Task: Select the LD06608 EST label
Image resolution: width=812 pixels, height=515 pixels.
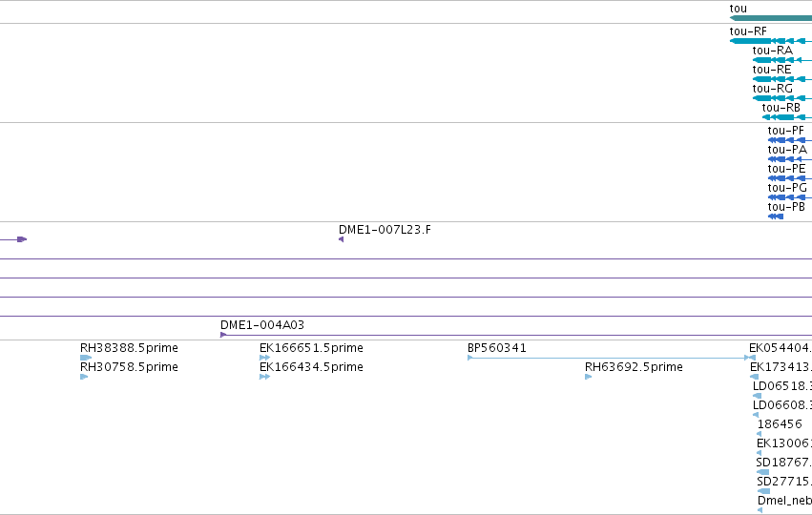Action: [x=782, y=405]
